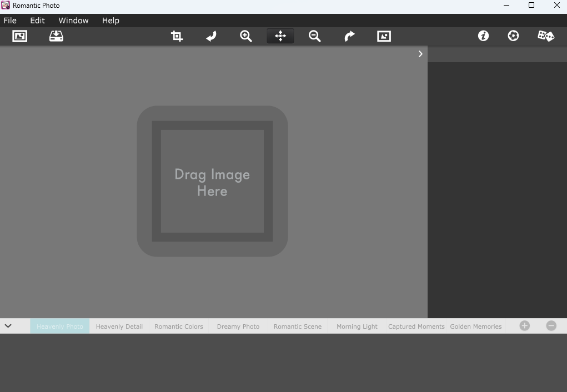Screen dimensions: 567x392
Task: Click the save image icon
Action: 56,36
